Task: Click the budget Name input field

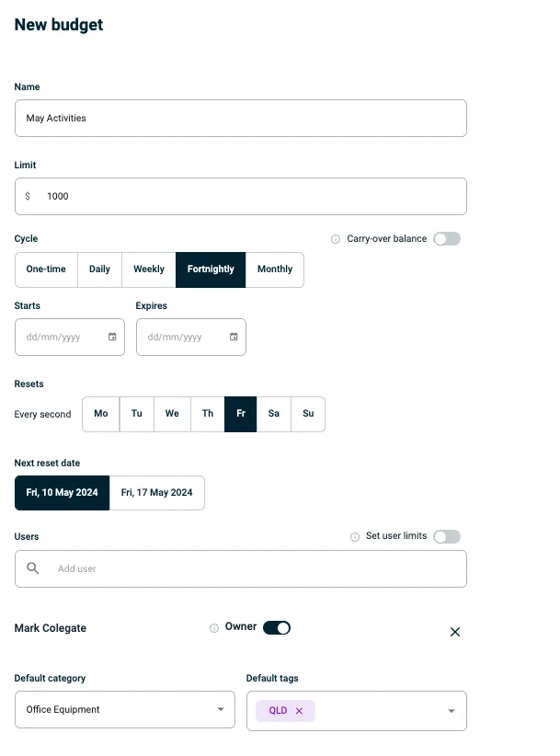Action: coord(241,119)
